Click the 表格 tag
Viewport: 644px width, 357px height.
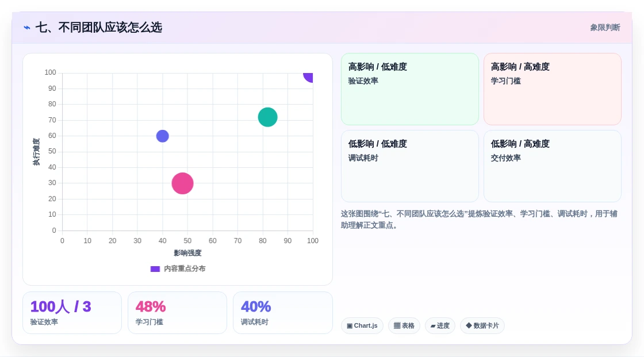pos(404,326)
